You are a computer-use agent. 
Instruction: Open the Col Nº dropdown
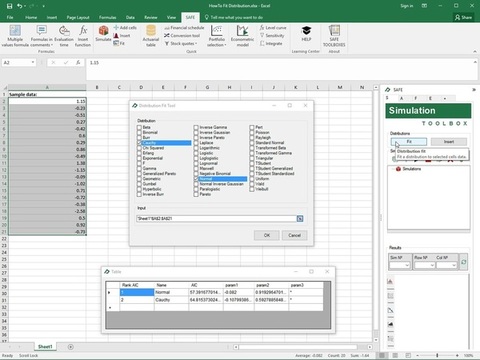[x=454, y=265]
